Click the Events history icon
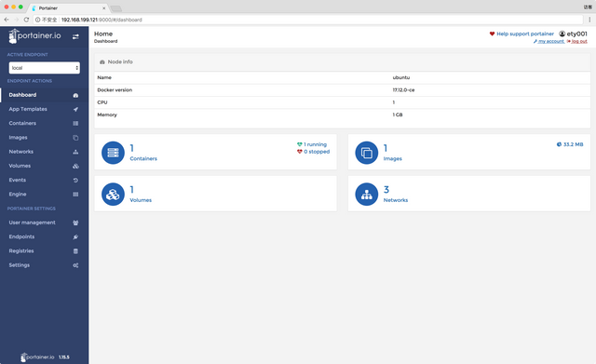This screenshot has height=364, width=596. [75, 180]
